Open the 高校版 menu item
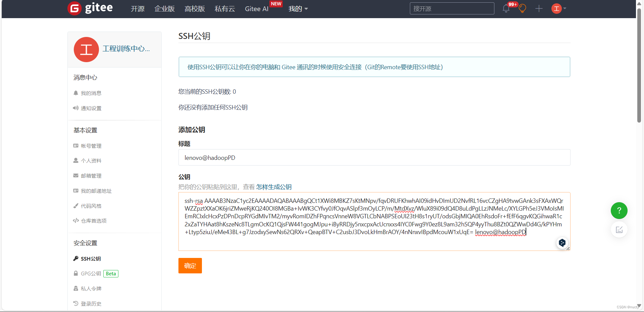Screen dimensions: 644x312 click(x=195, y=9)
